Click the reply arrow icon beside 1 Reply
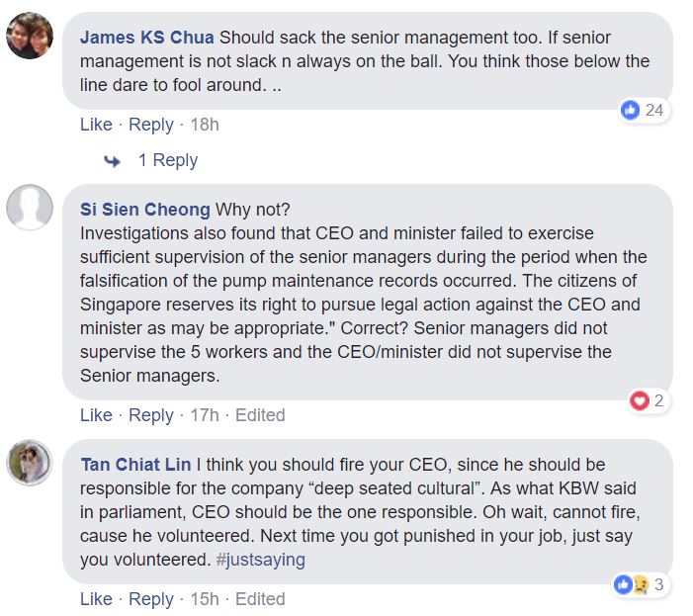Screen dimensions: 693x616 [113, 161]
